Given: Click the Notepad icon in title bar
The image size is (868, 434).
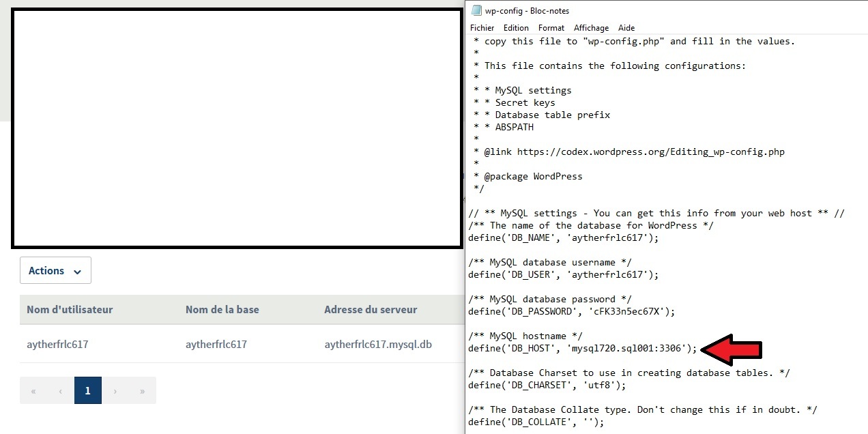Looking at the screenshot, I should 476,10.
